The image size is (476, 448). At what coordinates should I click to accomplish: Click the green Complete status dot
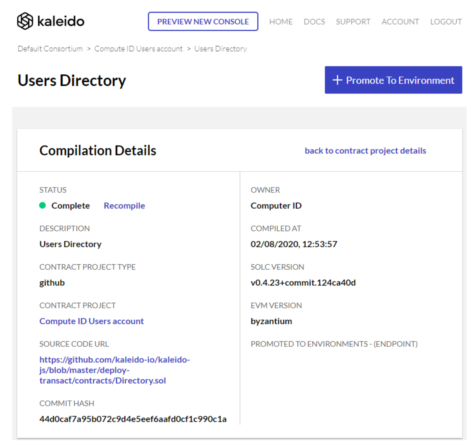(42, 206)
